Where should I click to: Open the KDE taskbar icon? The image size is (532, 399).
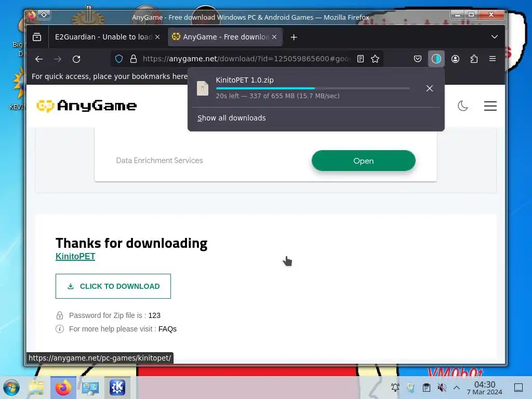click(x=117, y=388)
